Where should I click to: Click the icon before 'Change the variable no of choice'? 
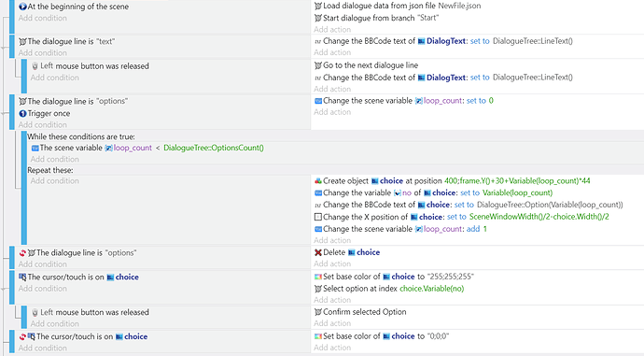[x=318, y=192]
